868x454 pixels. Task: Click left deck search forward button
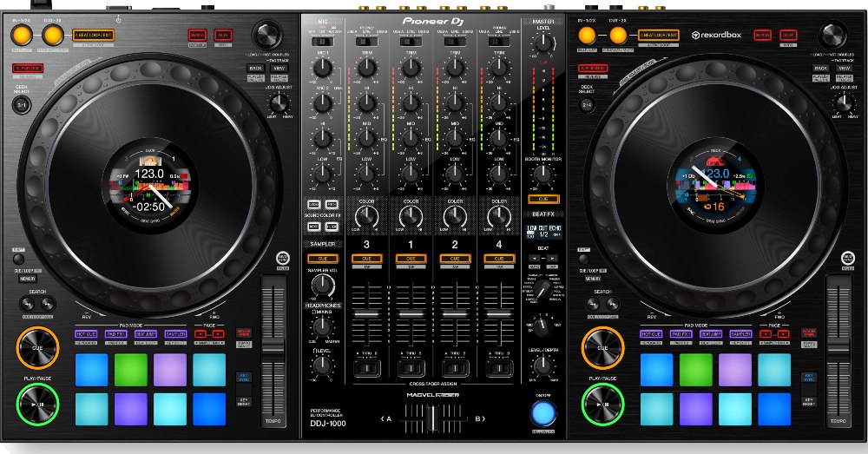pos(48,304)
